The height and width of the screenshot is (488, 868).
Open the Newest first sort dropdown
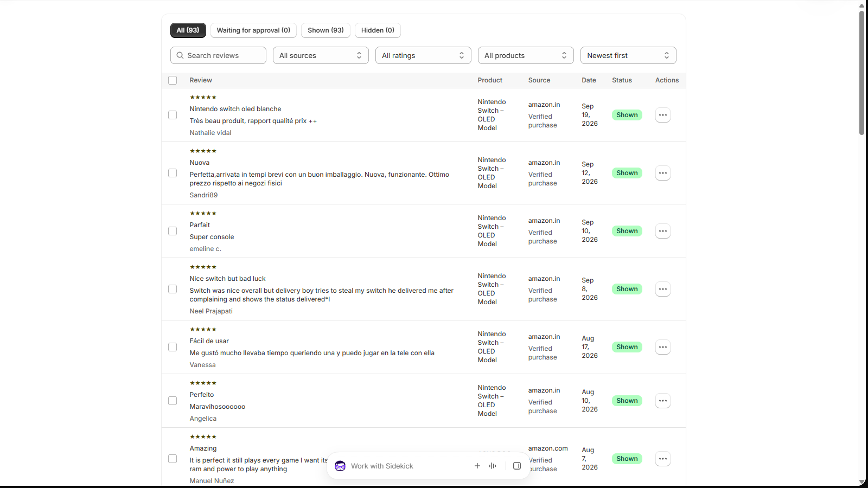(628, 55)
